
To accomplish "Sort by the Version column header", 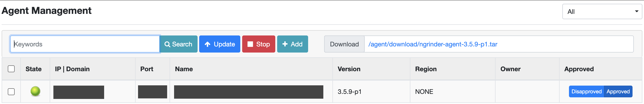I will [x=349, y=69].
